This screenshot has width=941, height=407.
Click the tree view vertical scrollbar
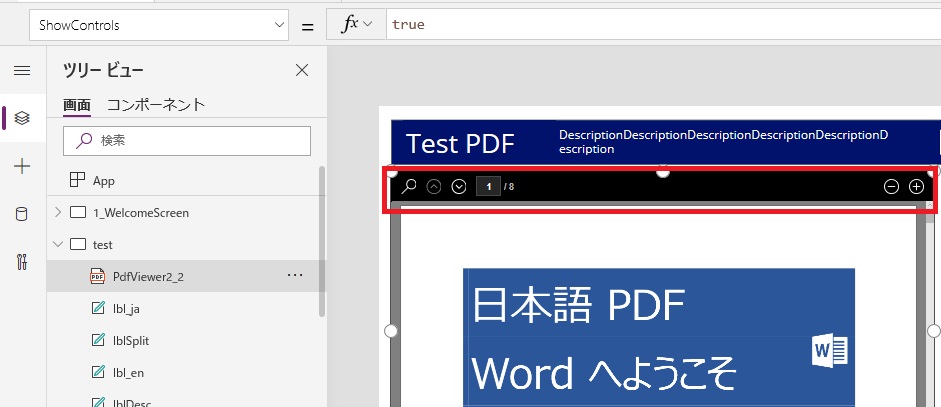[322, 241]
